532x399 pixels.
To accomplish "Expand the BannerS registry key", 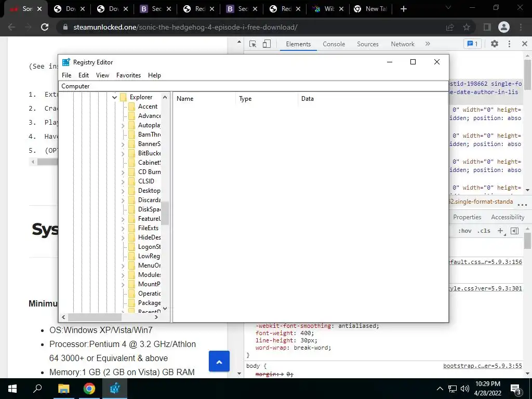I will (123, 144).
